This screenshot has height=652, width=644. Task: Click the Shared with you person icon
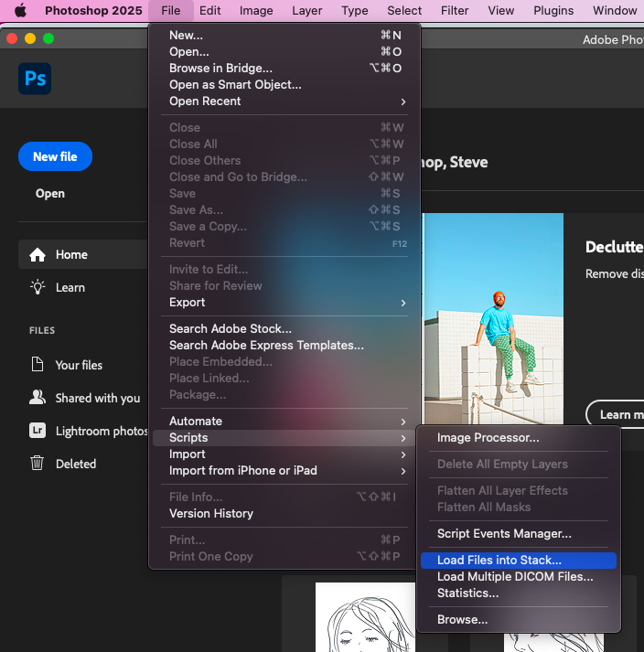38,398
